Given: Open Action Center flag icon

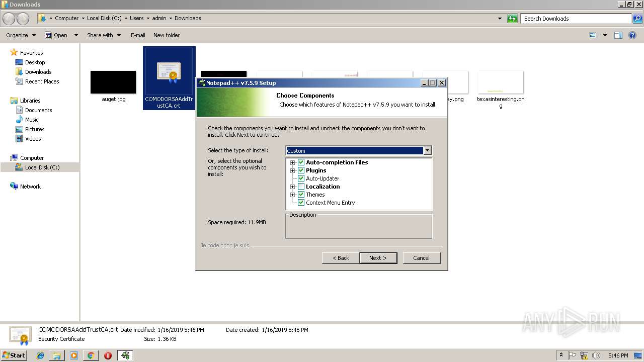Looking at the screenshot, I should tap(573, 355).
